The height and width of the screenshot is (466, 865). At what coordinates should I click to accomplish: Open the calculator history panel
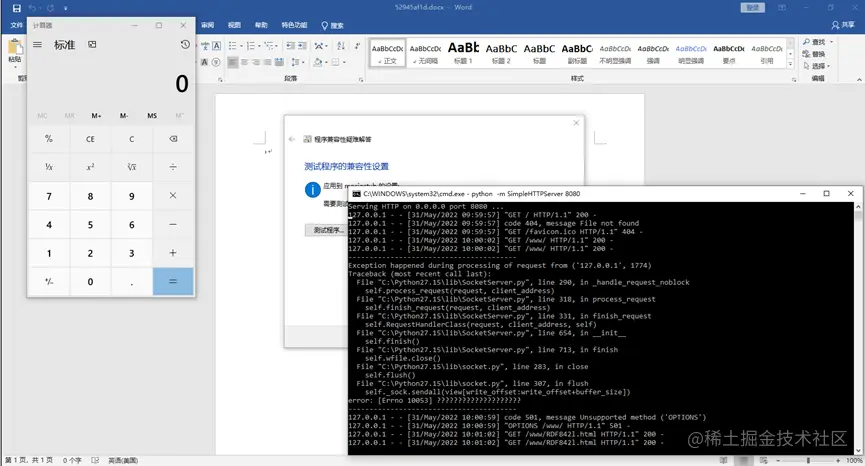pyautogui.click(x=185, y=45)
